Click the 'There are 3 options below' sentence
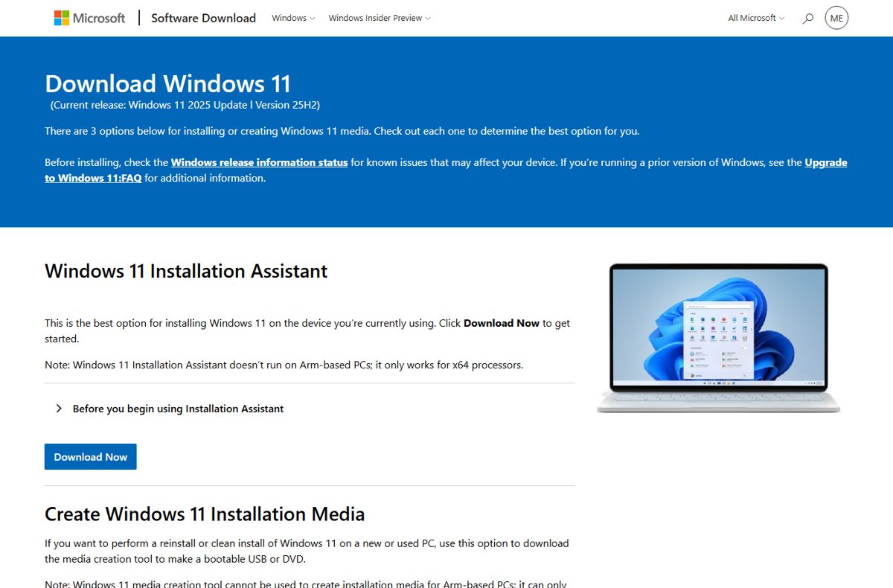893x588 pixels. (x=342, y=131)
